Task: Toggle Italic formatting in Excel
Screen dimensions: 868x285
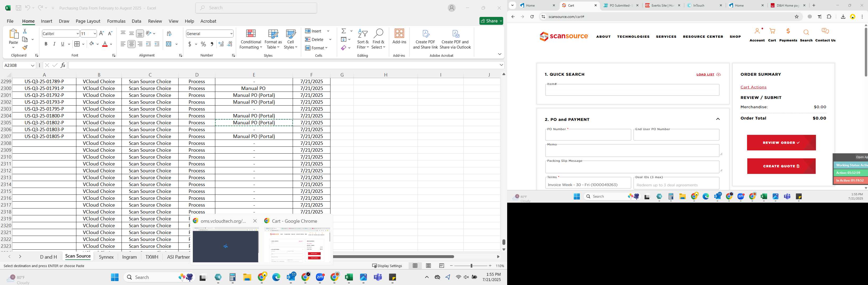Action: [54, 44]
